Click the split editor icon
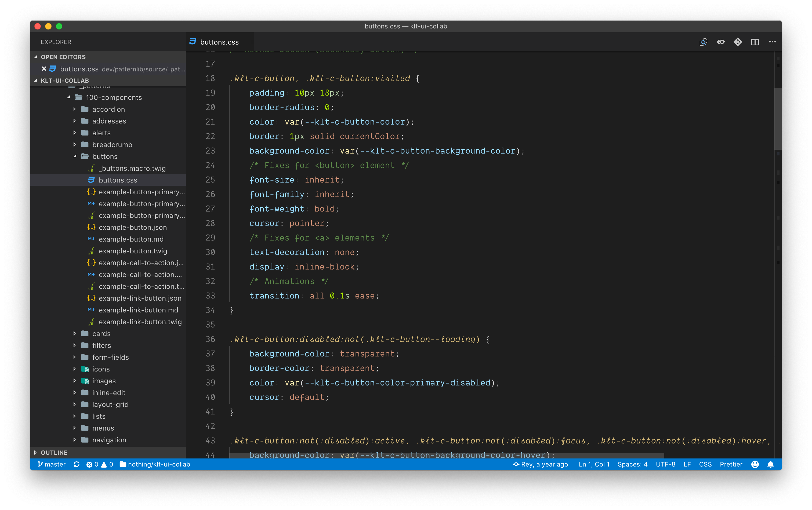The image size is (812, 510). [x=755, y=42]
